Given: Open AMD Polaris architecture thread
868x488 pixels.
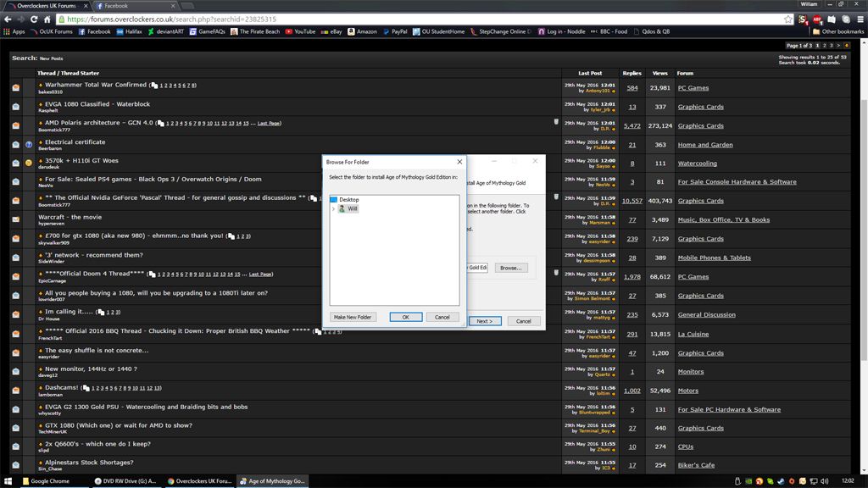Looking at the screenshot, I should tap(98, 123).
